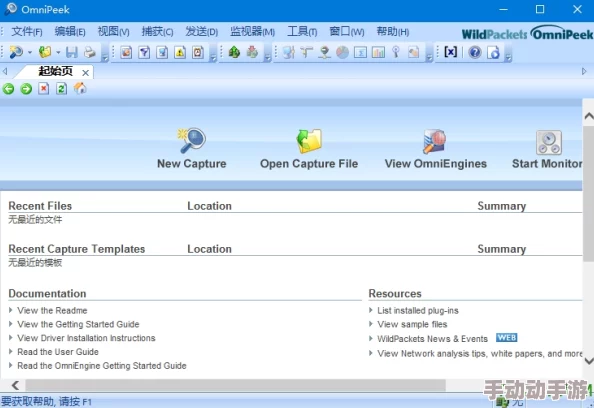Click the Open Capture File folder icon
The height and width of the screenshot is (408, 594).
click(x=309, y=141)
